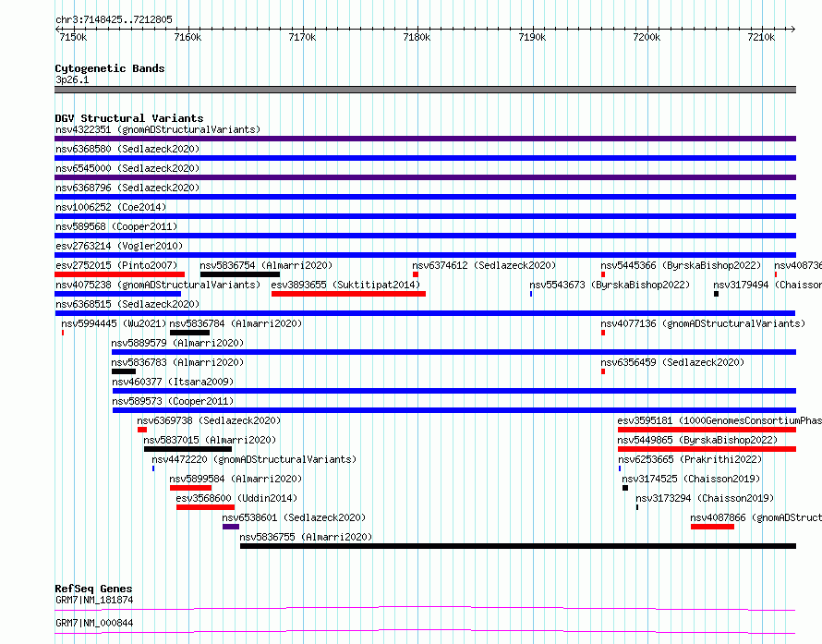Click the nsv6538601 purple variant bar
The image size is (822, 644).
click(x=231, y=527)
